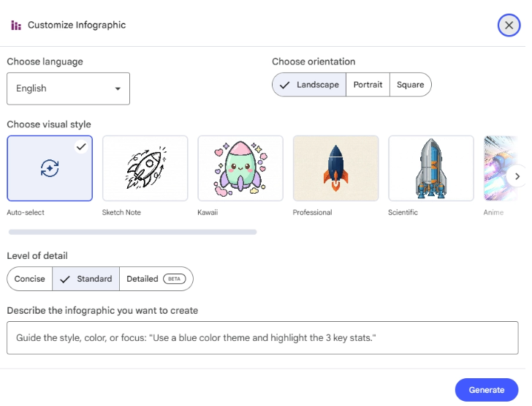Pick the Professional rocket style

click(x=335, y=168)
